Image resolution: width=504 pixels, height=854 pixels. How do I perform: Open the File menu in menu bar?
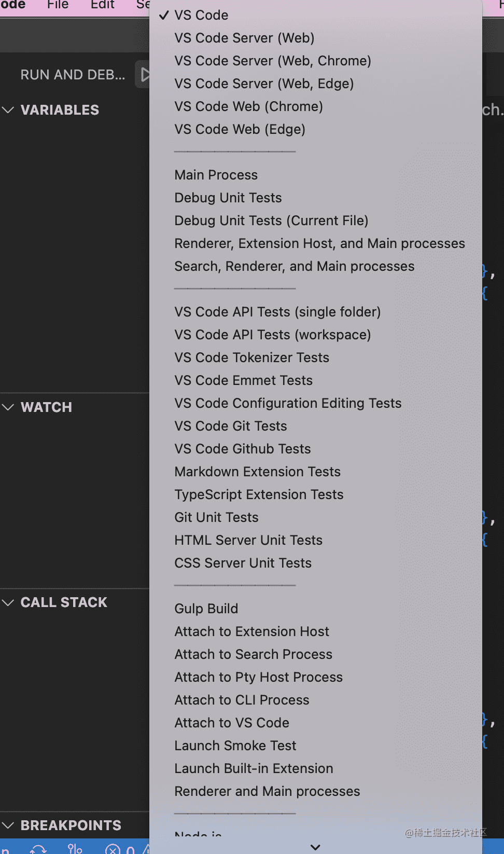(58, 5)
